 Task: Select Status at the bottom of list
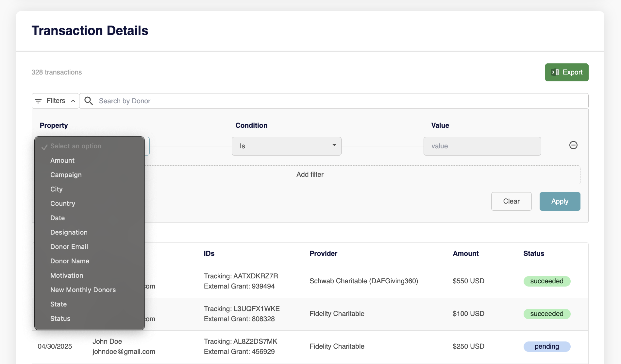(60, 319)
